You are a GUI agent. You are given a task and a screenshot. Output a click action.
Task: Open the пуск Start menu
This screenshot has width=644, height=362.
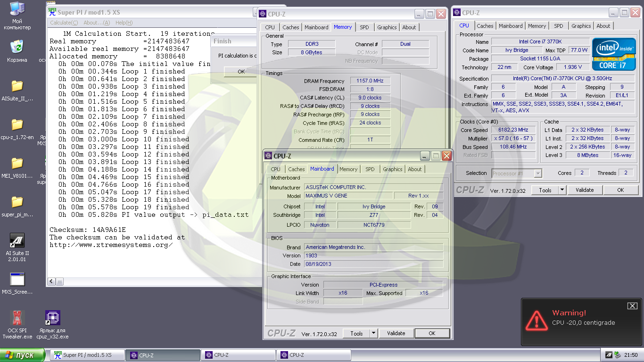pyautogui.click(x=23, y=355)
